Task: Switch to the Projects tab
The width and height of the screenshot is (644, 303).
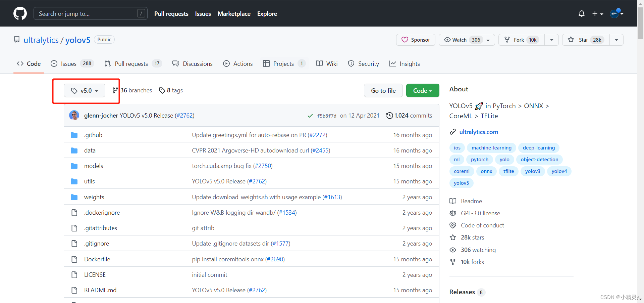Action: click(x=284, y=63)
